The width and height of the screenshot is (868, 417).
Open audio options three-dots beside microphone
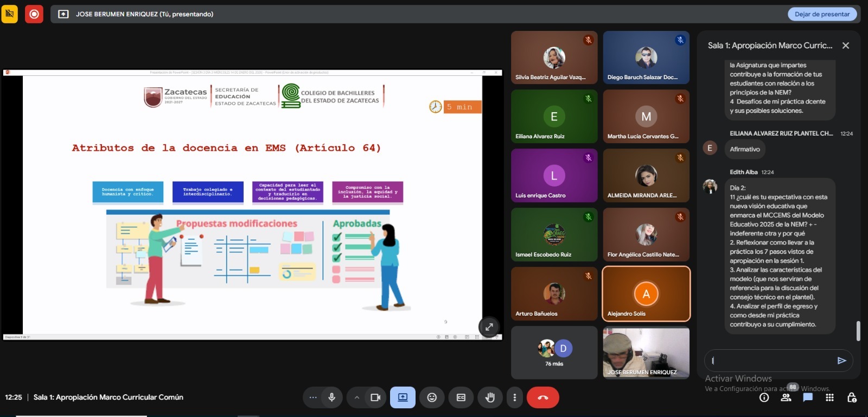313,397
